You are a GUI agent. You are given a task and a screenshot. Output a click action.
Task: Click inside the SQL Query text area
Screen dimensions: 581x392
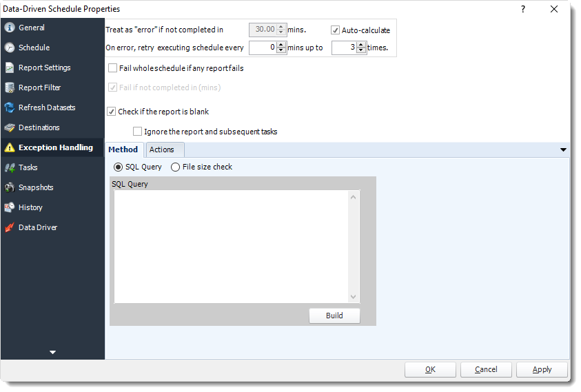click(231, 247)
